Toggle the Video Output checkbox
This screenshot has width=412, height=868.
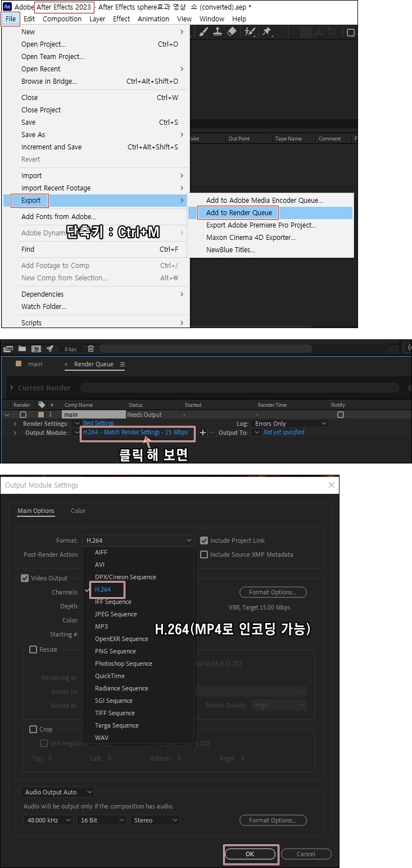pyautogui.click(x=25, y=578)
